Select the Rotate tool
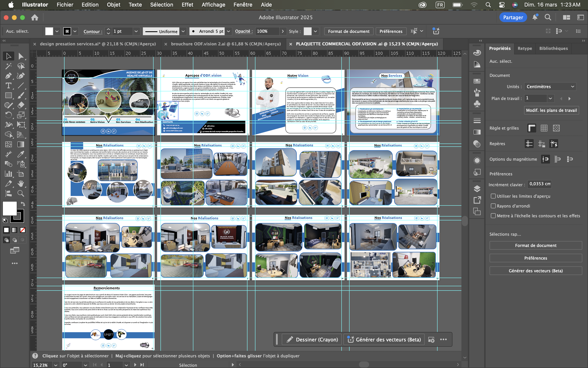The image size is (588, 368). [9, 115]
